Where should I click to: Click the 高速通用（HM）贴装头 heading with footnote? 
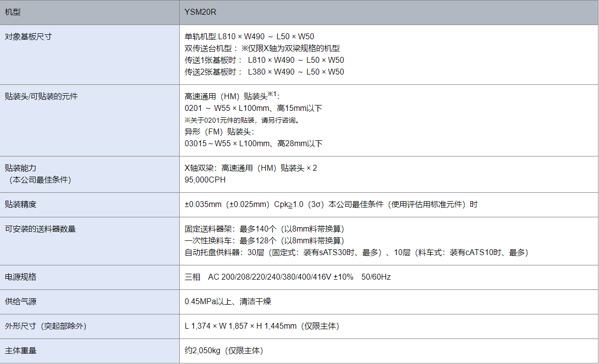pyautogui.click(x=232, y=96)
